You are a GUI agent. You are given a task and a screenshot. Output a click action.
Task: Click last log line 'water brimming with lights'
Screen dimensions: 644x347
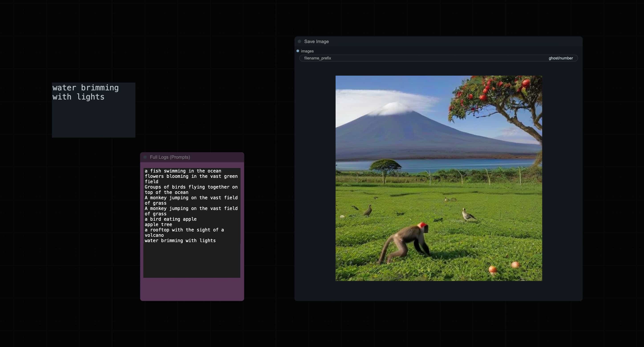tap(180, 241)
